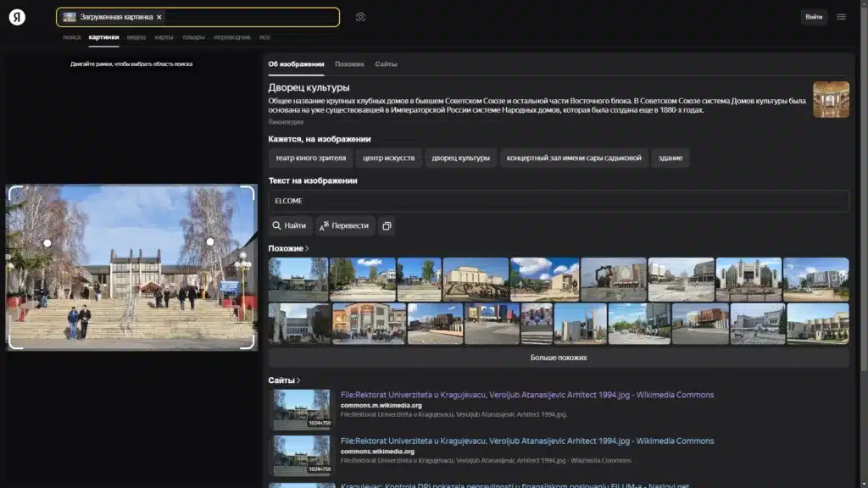868x488 pixels.
Task: Remove the uploaded image chip
Action: click(159, 17)
